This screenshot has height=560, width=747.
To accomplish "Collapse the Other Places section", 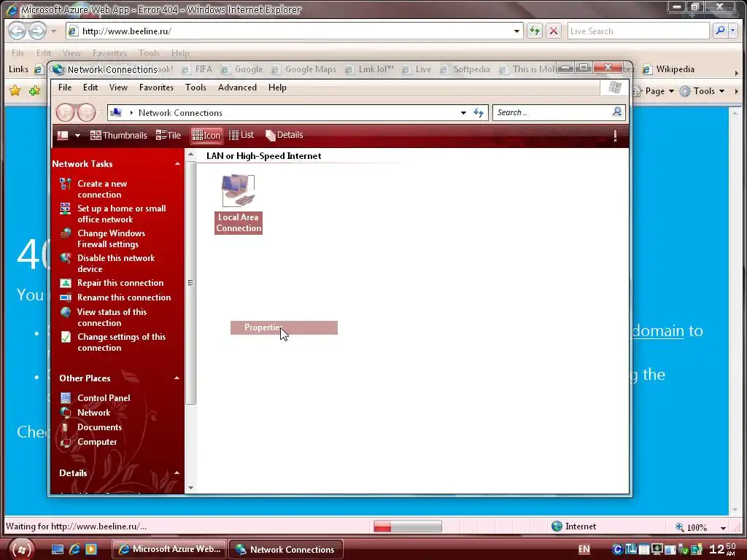I will point(177,378).
